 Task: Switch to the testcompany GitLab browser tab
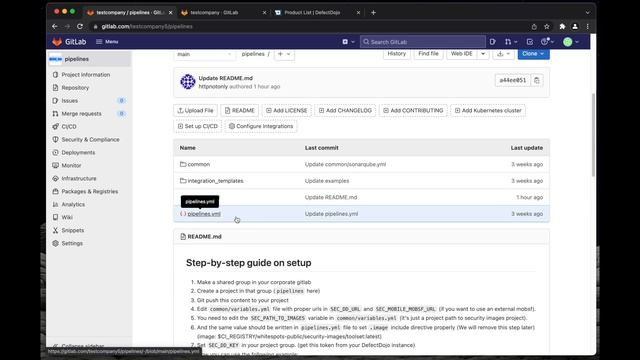pos(222,13)
